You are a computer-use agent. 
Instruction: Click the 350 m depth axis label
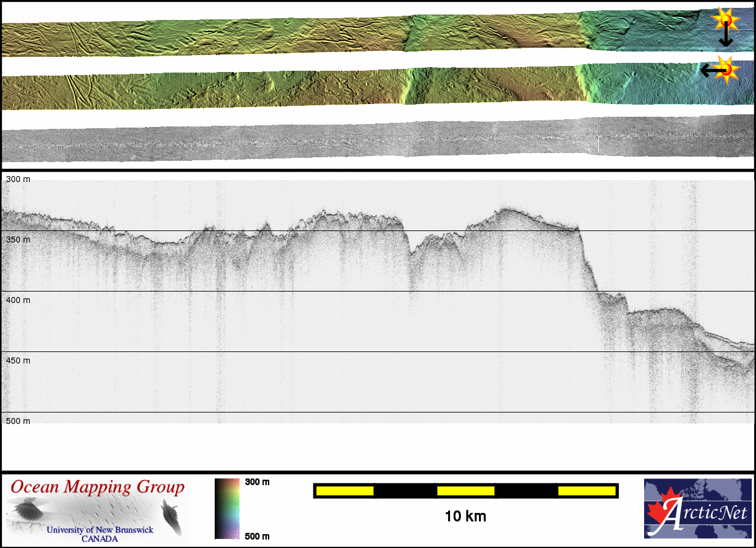pos(18,240)
